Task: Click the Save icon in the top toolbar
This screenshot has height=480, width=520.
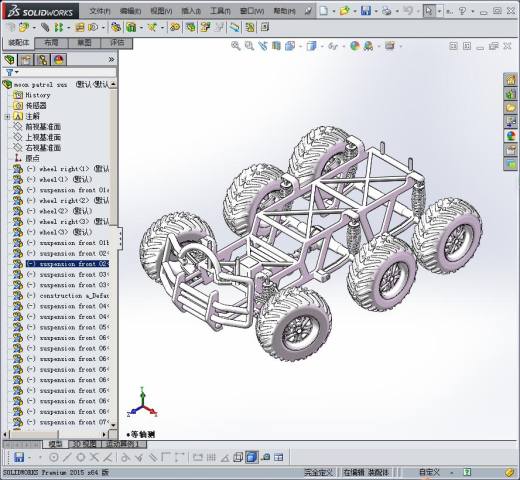Action: click(x=366, y=11)
